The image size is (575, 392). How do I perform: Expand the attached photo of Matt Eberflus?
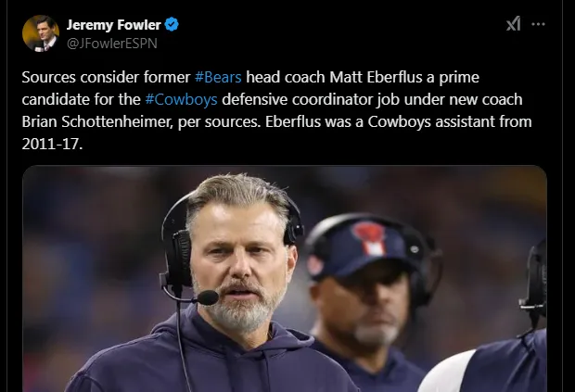[284, 278]
